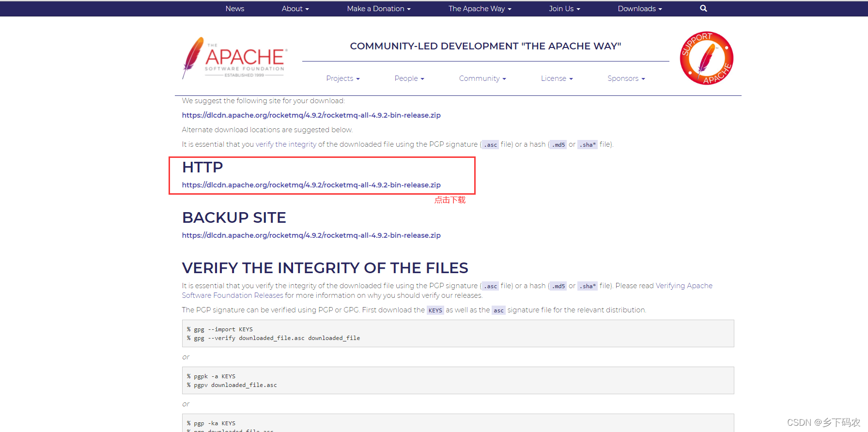The height and width of the screenshot is (432, 868).
Task: Click the BACKUP SITE heading
Action: coord(234,217)
